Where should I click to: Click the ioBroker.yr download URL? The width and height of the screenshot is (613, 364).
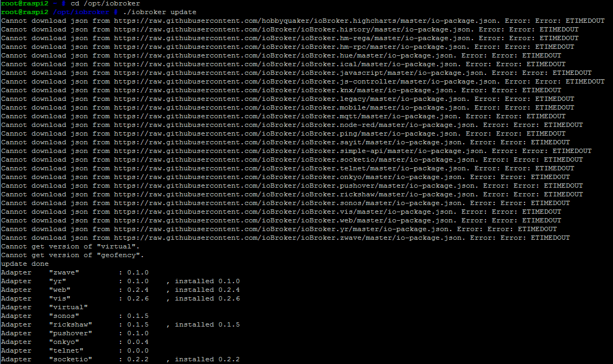[281, 229]
